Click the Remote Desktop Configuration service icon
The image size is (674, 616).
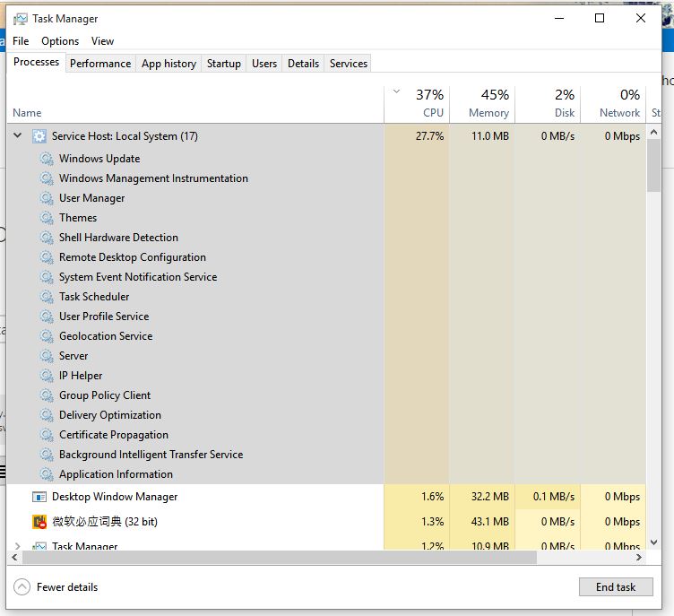[x=47, y=257]
